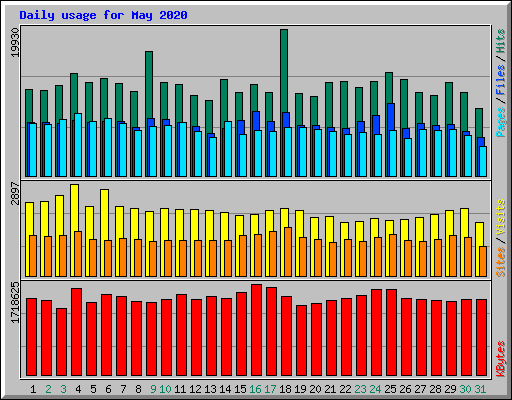Click the 2897 visits axis value
The image size is (512, 400).
point(16,193)
